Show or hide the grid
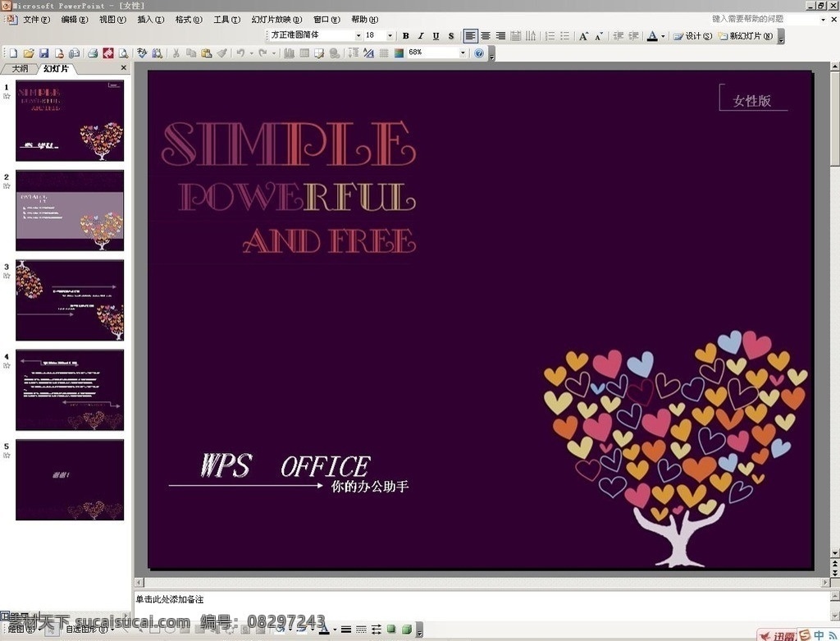Image resolution: width=840 pixels, height=641 pixels. click(384, 53)
